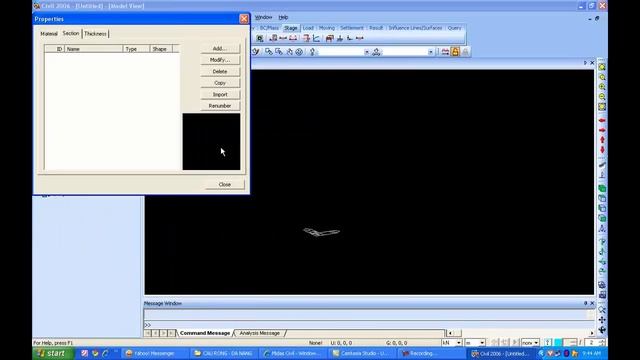Image resolution: width=640 pixels, height=360 pixels.
Task: Click the Copy button in Properties
Action: 220,83
